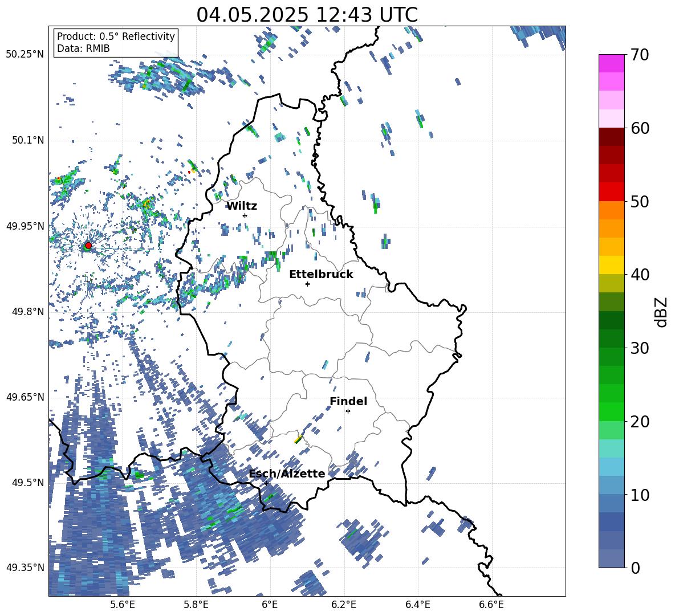Click the magenta 70 dBZ colorbar segment

(611, 63)
